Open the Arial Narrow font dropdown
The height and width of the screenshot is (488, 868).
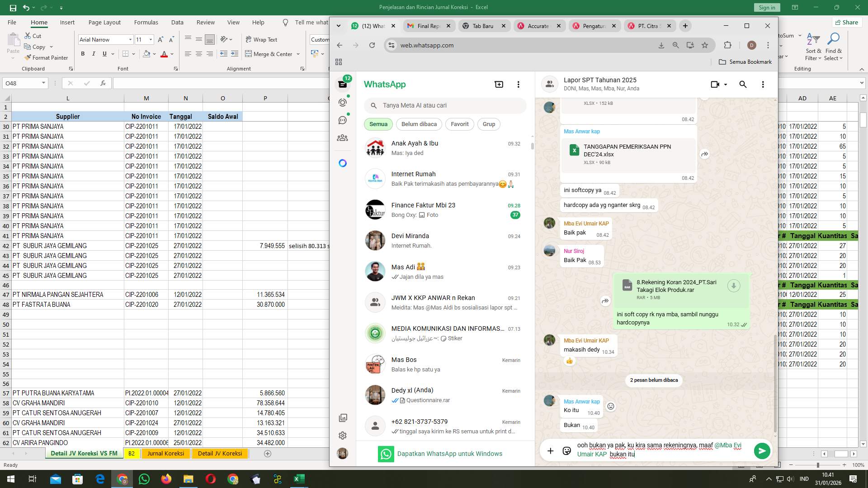click(x=130, y=39)
